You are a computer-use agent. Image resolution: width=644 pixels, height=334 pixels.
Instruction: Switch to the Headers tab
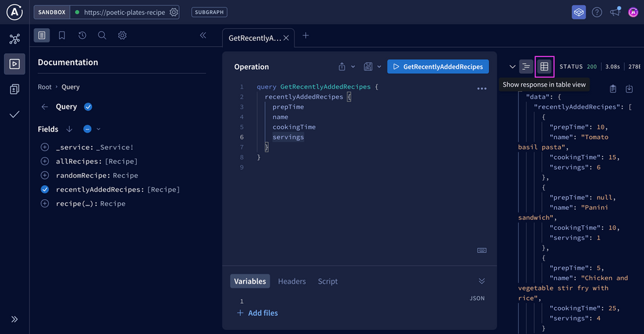point(292,281)
